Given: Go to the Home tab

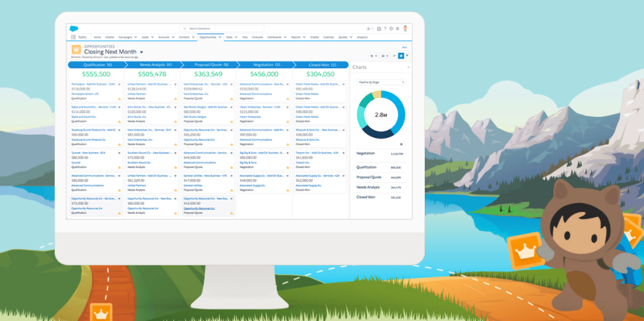Looking at the screenshot, I should tap(97, 37).
